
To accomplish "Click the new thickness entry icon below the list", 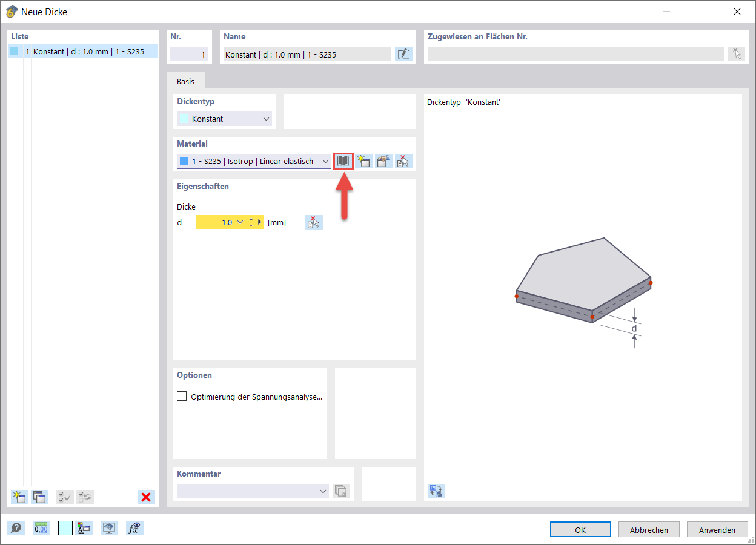I will 19,497.
